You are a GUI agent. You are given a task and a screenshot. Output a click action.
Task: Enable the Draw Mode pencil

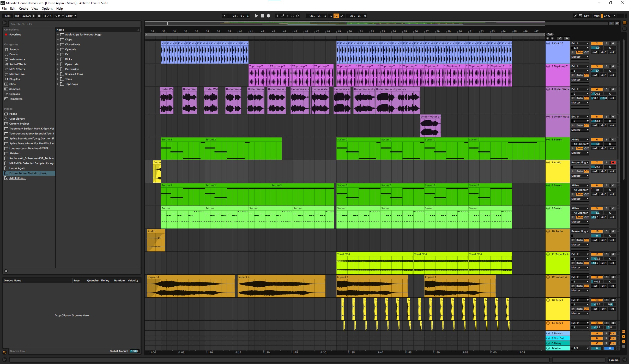click(x=575, y=16)
